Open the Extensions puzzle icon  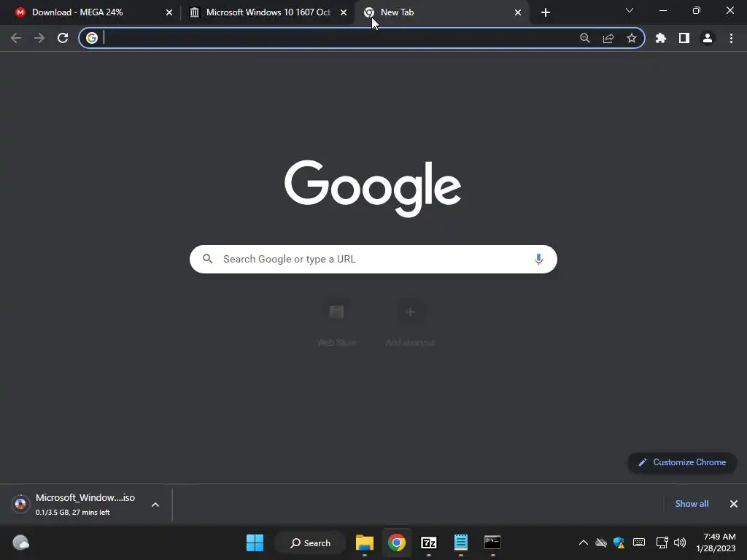661,38
